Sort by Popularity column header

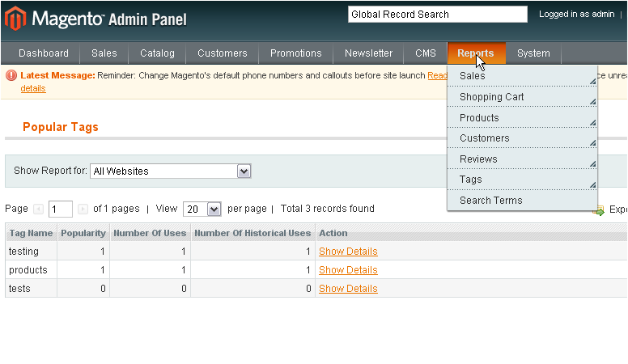pyautogui.click(x=83, y=233)
